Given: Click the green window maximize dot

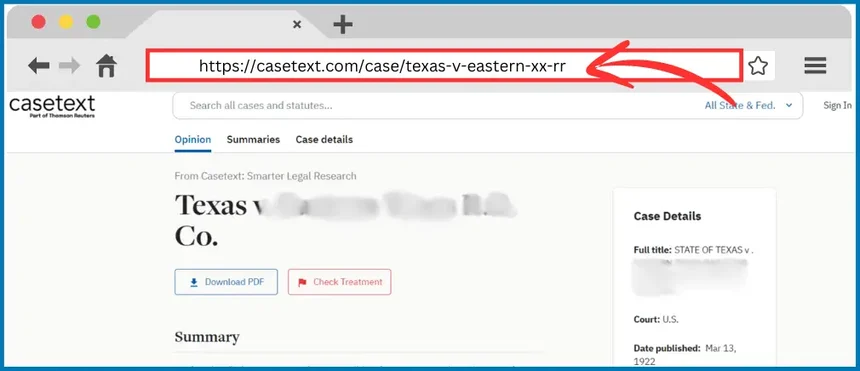Looking at the screenshot, I should 93,22.
